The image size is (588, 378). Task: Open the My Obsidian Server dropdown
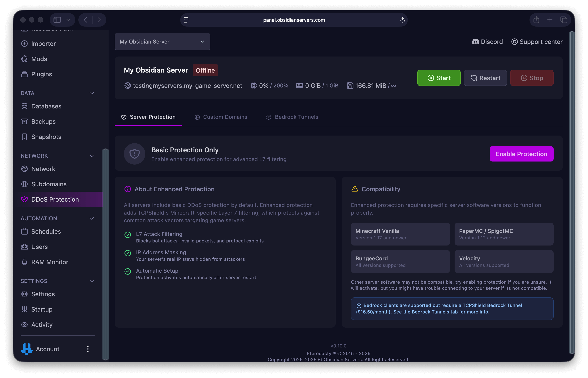162,42
